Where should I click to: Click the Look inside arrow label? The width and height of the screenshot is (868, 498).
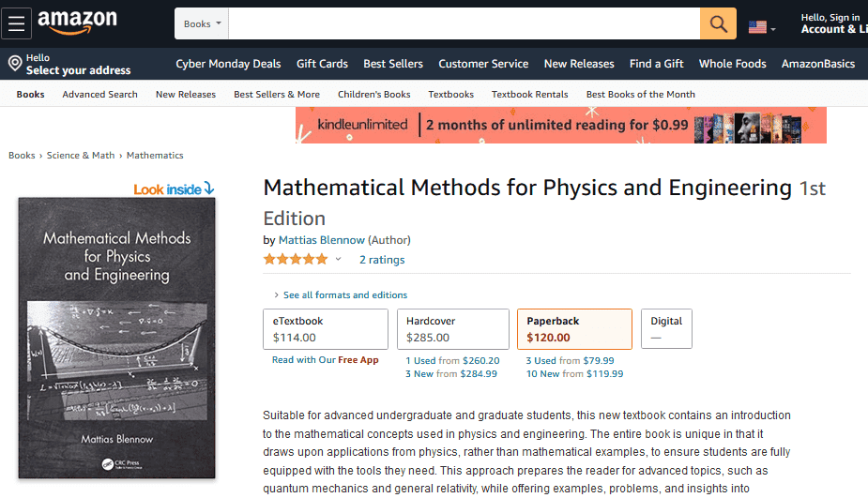pos(174,189)
